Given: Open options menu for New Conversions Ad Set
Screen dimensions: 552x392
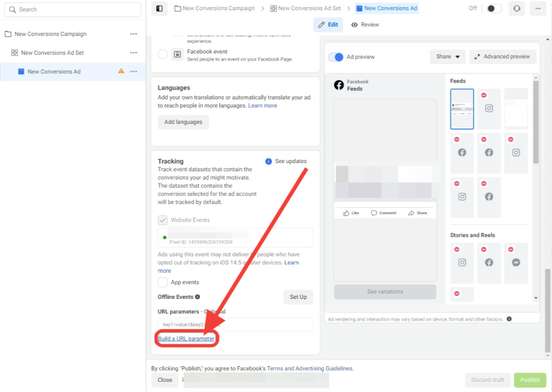Looking at the screenshot, I should pos(133,52).
